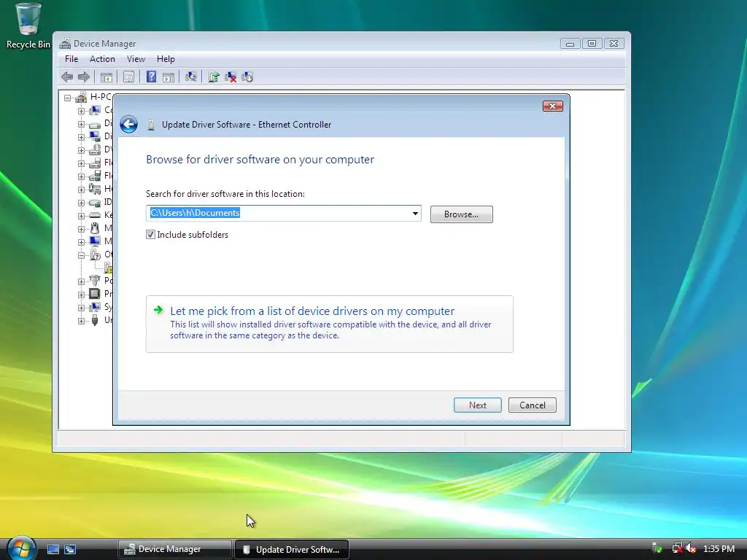747x560 pixels.
Task: Click the network disconnected tray icon
Action: point(677,548)
